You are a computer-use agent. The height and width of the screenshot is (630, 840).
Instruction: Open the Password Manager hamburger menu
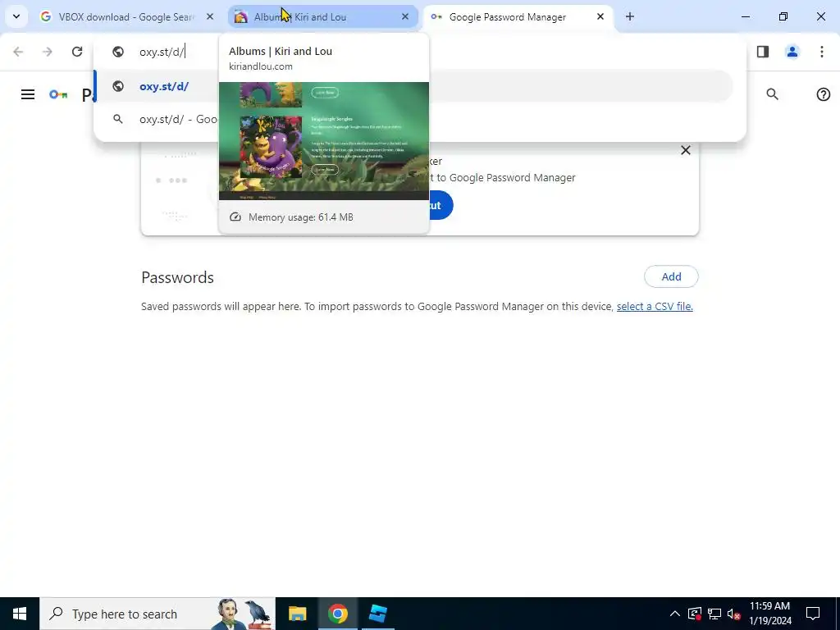28,95
